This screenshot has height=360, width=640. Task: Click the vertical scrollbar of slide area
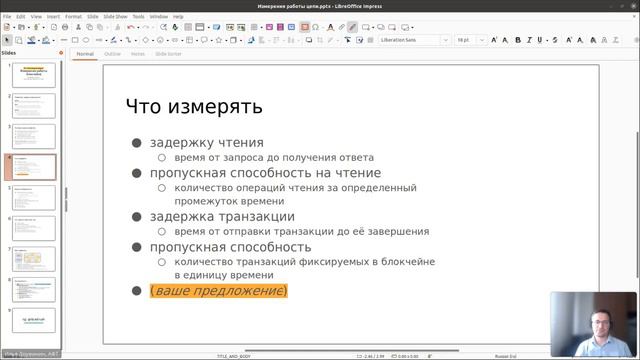coord(638,204)
